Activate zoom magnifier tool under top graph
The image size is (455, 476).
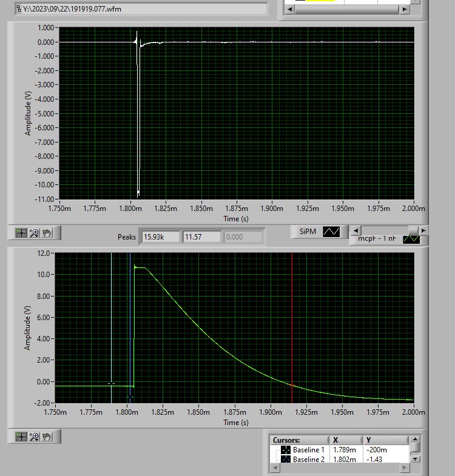pyautogui.click(x=34, y=233)
